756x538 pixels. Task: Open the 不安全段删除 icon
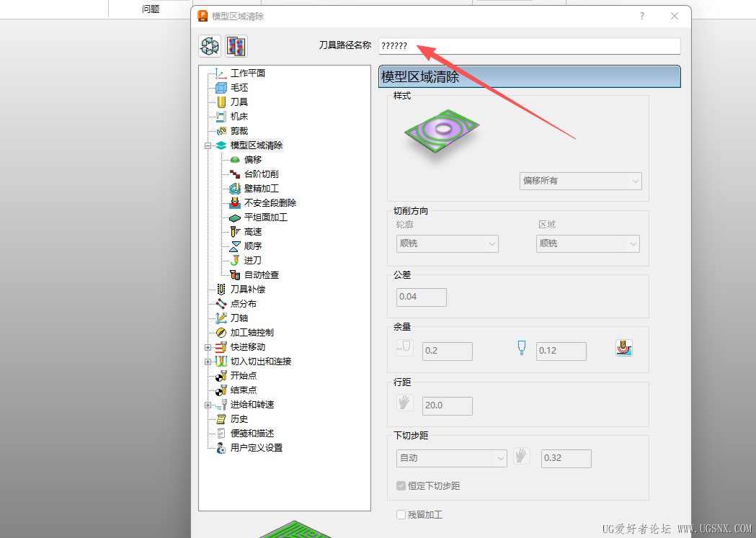click(235, 203)
